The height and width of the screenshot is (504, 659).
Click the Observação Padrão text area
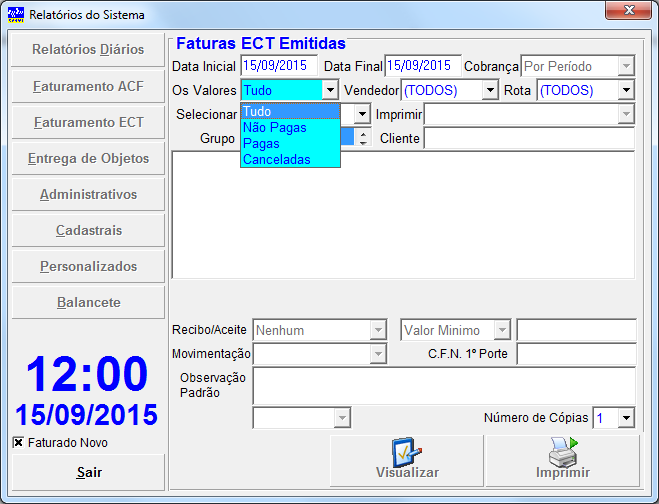(444, 386)
